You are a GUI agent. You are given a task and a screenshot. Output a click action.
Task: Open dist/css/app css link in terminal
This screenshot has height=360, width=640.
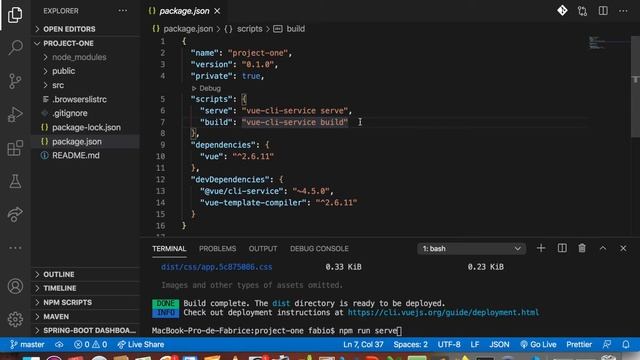tap(216, 267)
